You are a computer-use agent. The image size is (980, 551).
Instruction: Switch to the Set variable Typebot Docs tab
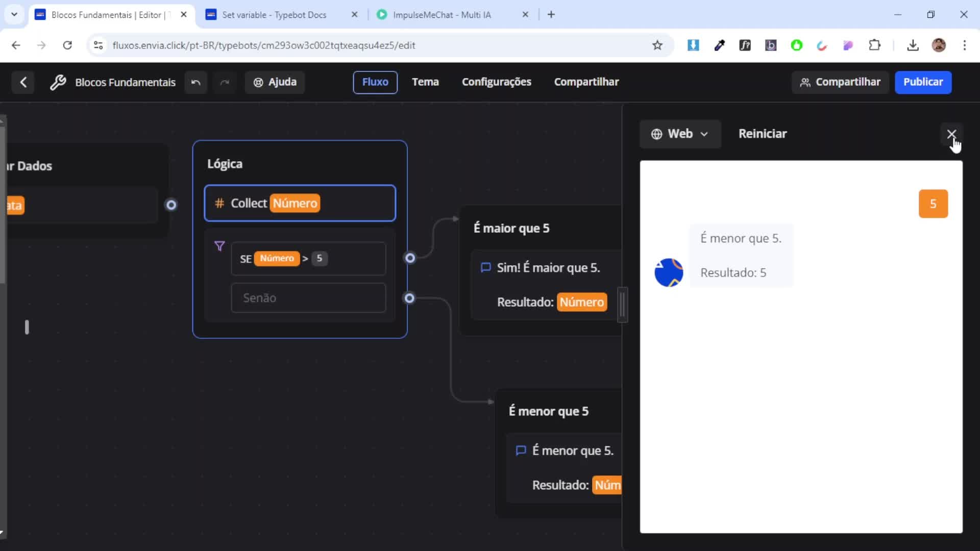coord(274,15)
